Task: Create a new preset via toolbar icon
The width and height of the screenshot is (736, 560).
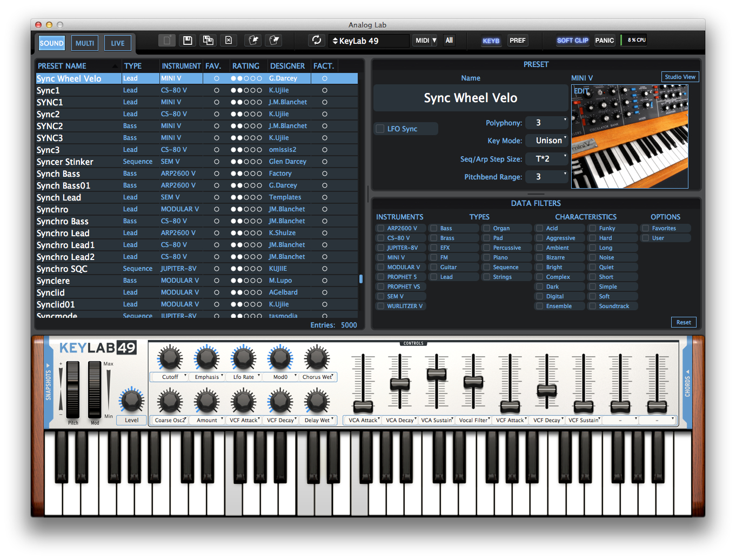Action: [166, 40]
